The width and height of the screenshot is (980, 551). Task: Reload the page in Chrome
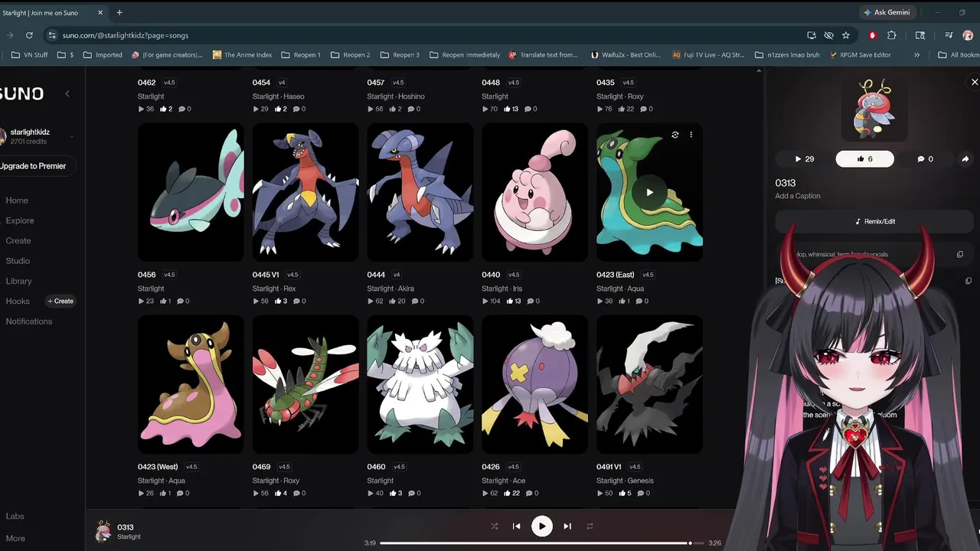point(29,35)
